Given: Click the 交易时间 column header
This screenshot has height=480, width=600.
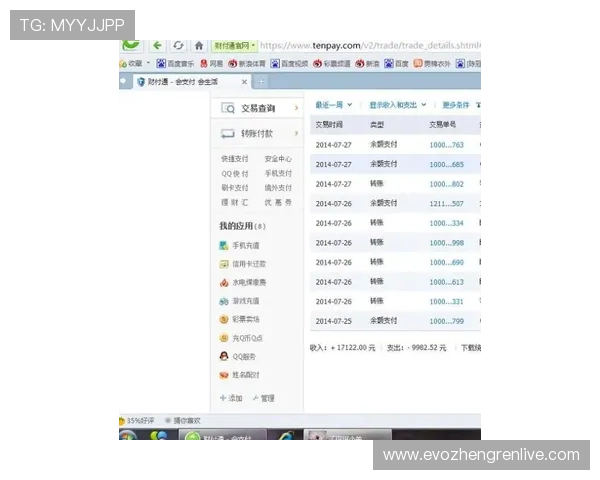Looking at the screenshot, I should click(x=329, y=125).
